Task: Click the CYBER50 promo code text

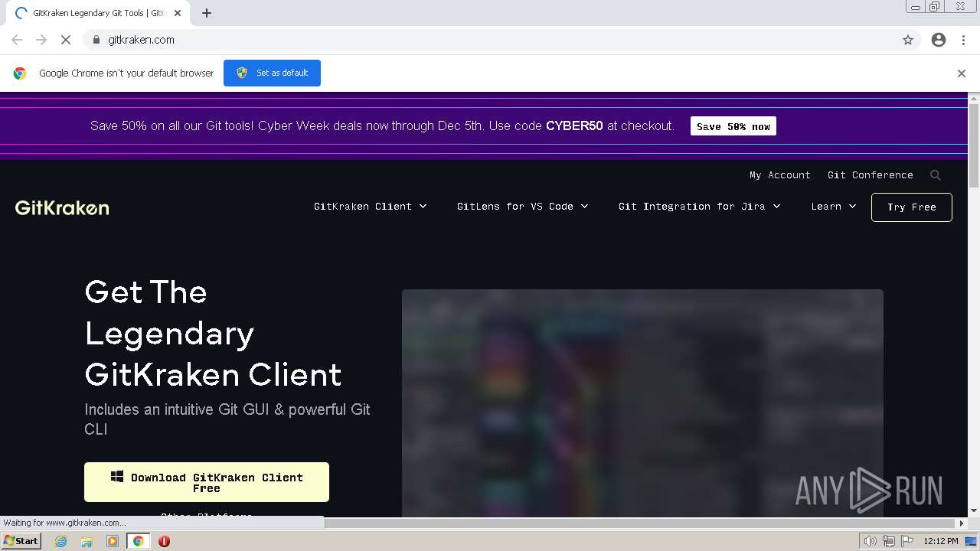Action: coord(574,126)
